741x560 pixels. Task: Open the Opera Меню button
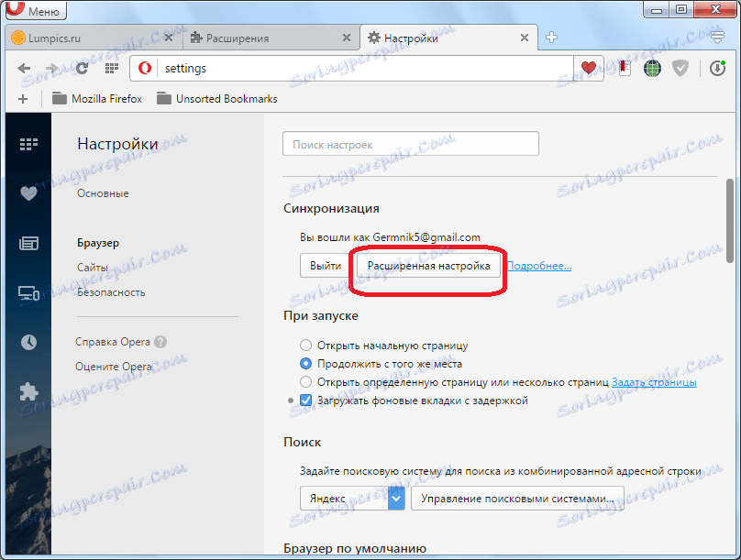point(36,10)
